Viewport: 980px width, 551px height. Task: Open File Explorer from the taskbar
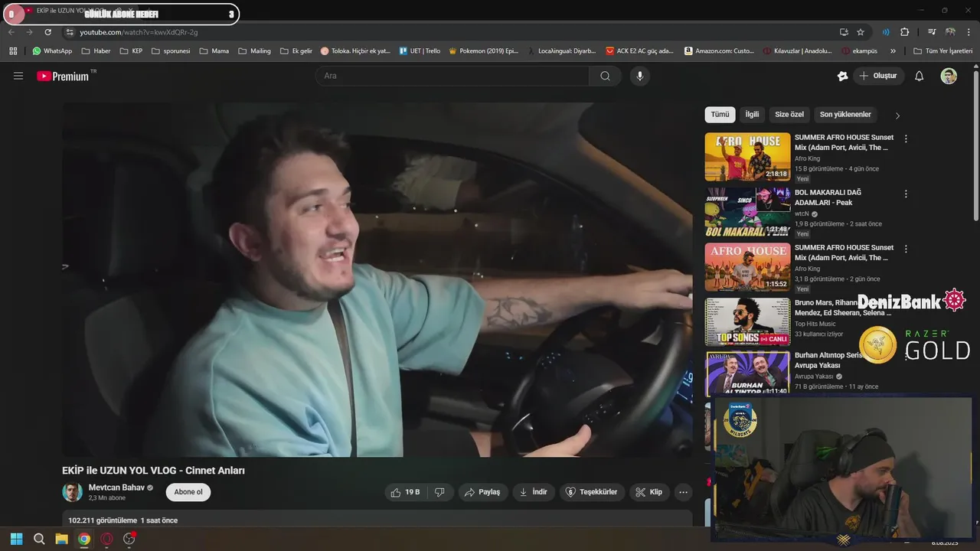tap(61, 539)
